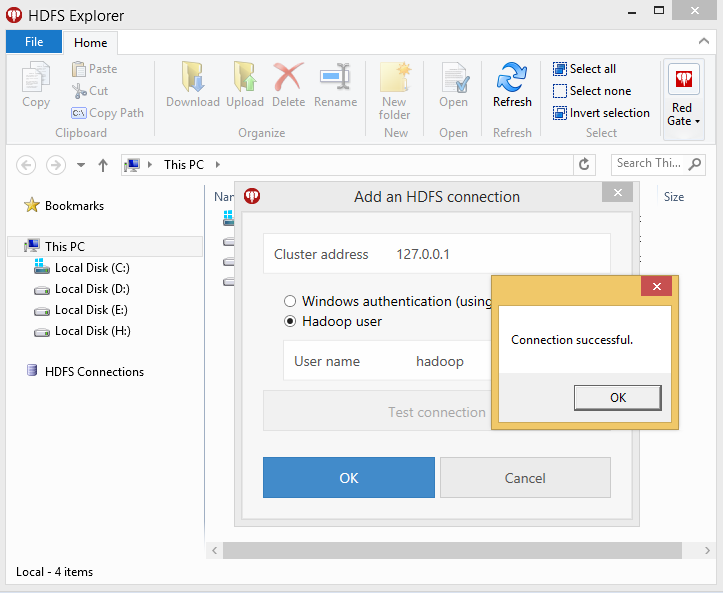Collapse the ribbon with the chevron
This screenshot has height=593, width=723.
click(704, 42)
